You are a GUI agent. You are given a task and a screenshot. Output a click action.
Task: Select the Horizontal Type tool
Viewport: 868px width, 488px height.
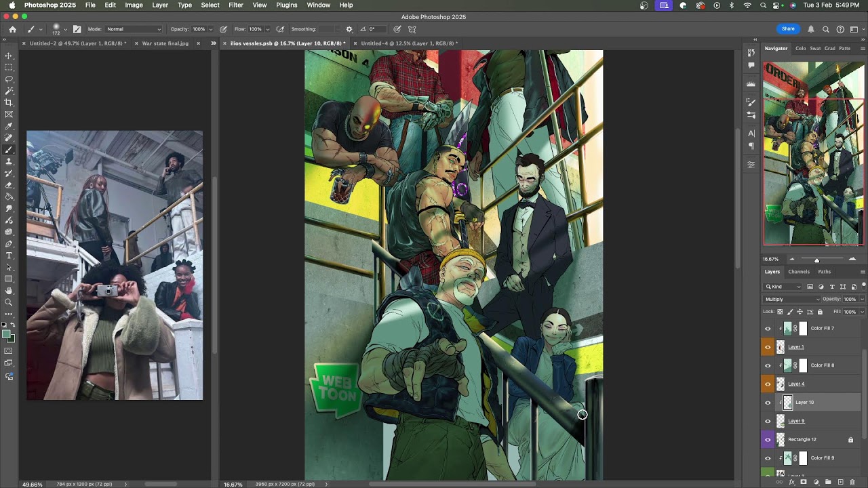tap(9, 256)
